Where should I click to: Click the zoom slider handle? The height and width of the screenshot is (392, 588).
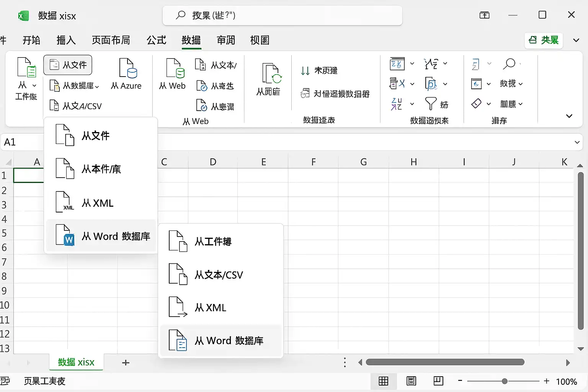coord(505,381)
